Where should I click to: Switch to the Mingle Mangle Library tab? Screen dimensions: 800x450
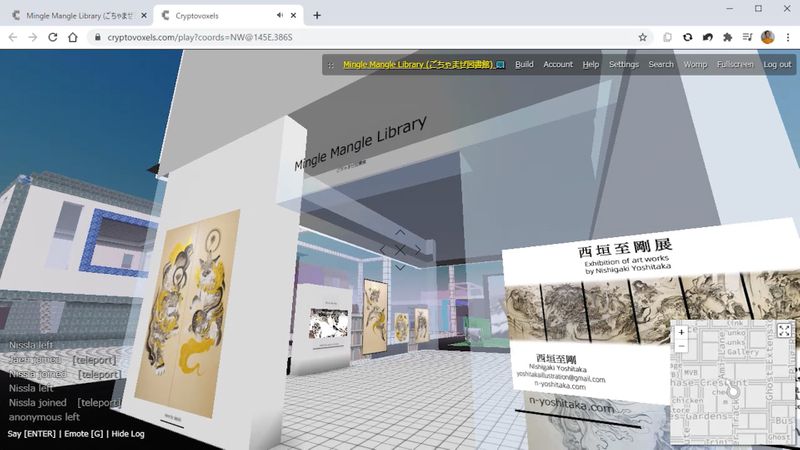[x=75, y=16]
